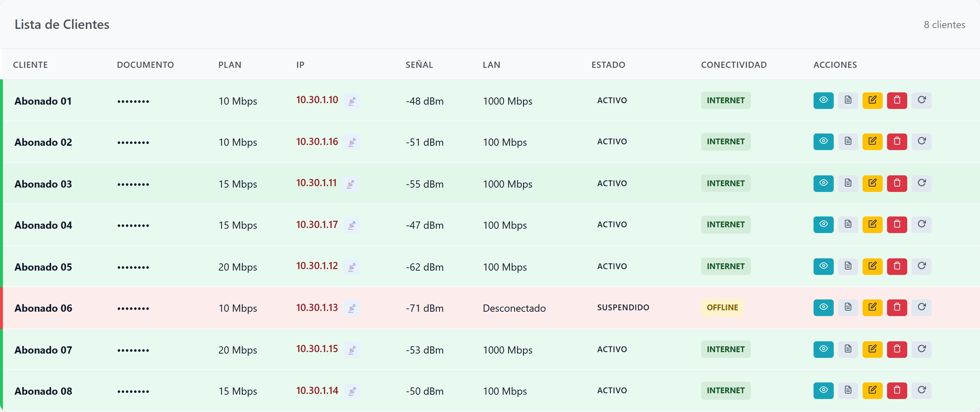This screenshot has width=980, height=412.
Task: Open IP link 10.30.1.16
Action: 317,142
